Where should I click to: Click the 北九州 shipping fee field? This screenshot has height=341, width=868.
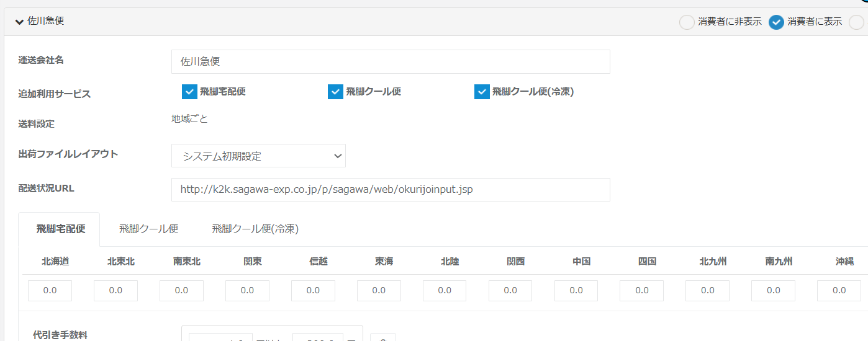[x=707, y=291]
